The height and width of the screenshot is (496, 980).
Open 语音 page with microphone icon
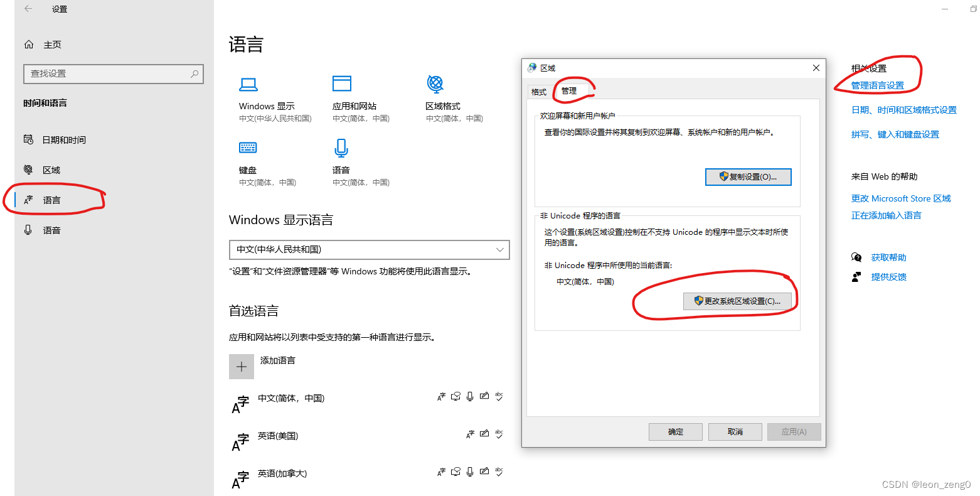click(51, 230)
